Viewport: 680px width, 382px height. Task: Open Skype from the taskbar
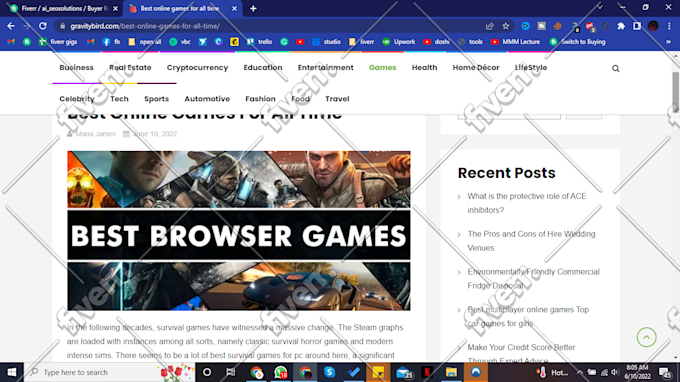tap(329, 372)
